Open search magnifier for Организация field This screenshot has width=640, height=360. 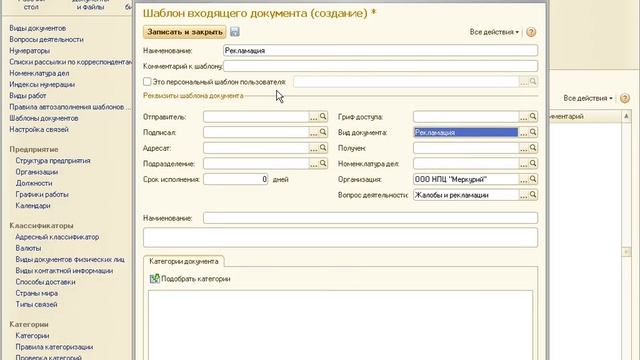tap(533, 179)
